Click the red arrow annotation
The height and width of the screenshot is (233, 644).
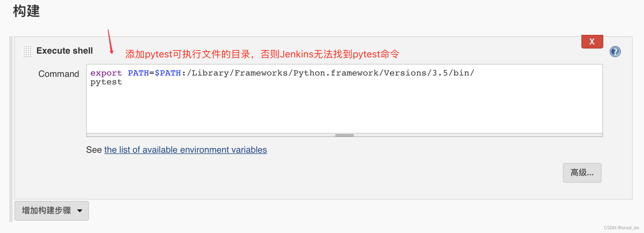pos(110,42)
